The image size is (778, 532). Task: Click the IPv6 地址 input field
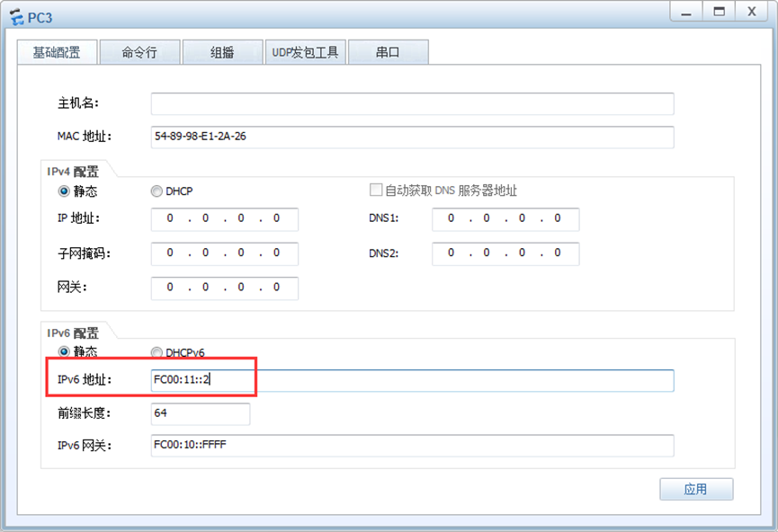(x=412, y=380)
